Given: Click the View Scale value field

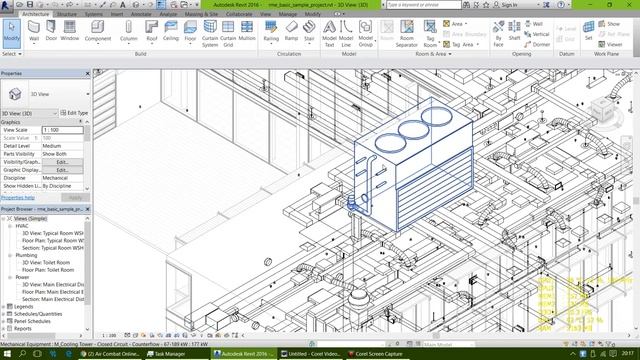Looking at the screenshot, I should pyautogui.click(x=62, y=130).
